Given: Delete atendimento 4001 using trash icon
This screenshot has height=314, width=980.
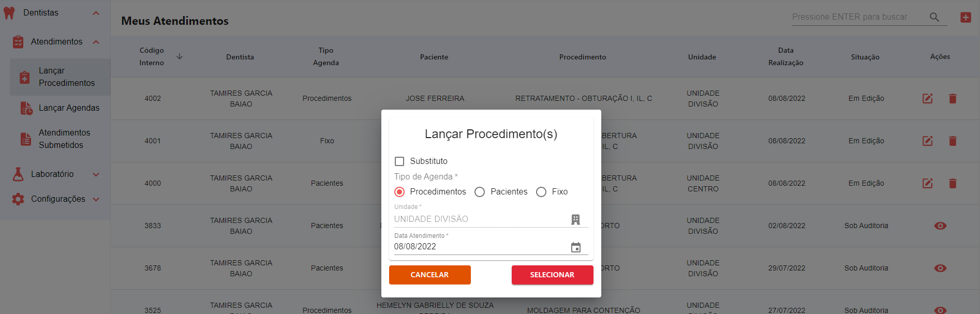Looking at the screenshot, I should pyautogui.click(x=953, y=141).
